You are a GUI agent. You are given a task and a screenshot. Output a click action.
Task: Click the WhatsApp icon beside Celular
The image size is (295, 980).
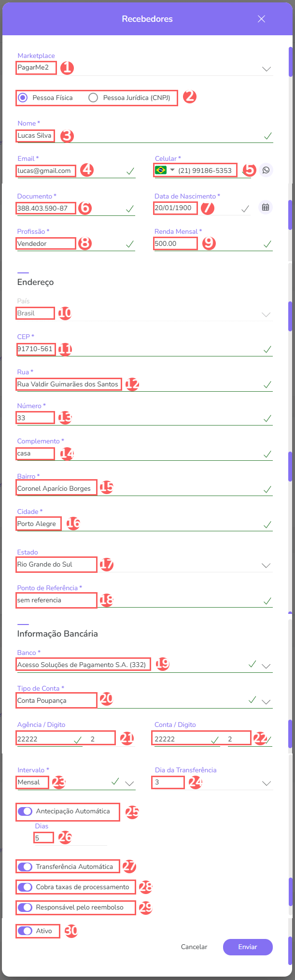click(x=266, y=170)
